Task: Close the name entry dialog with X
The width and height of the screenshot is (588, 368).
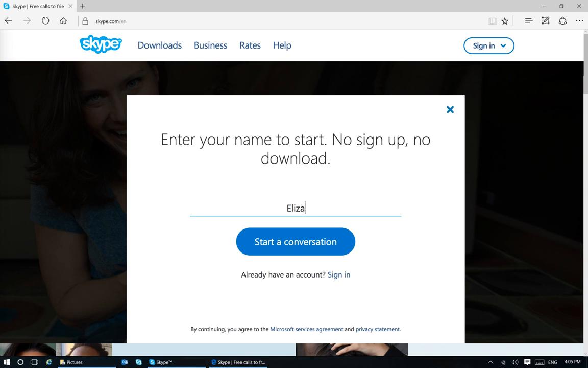Action: coord(450,110)
